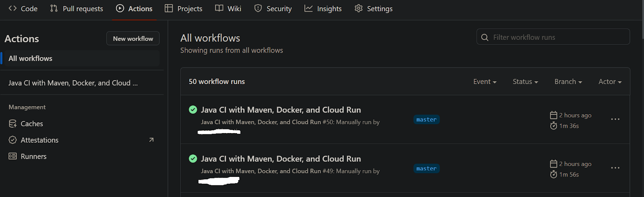Click the Attestations external link arrow
This screenshot has width=644, height=197.
[151, 140]
